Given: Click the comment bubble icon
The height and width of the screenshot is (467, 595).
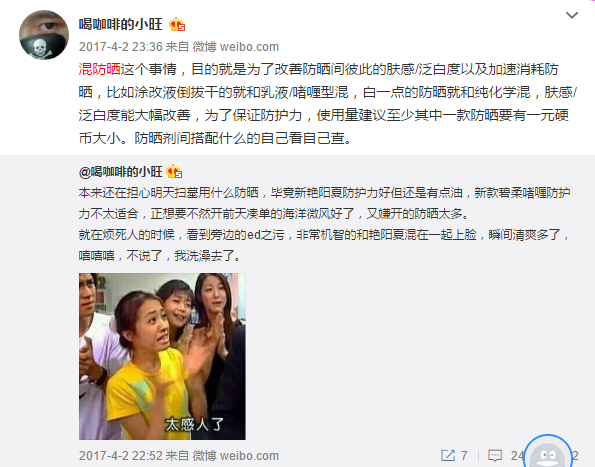Looking at the screenshot, I should 495,455.
